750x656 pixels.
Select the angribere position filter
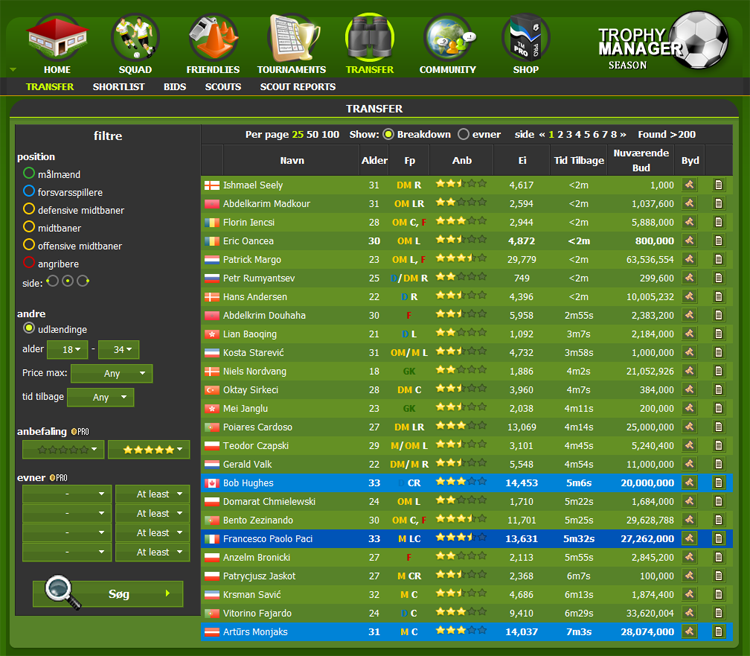[x=29, y=264]
